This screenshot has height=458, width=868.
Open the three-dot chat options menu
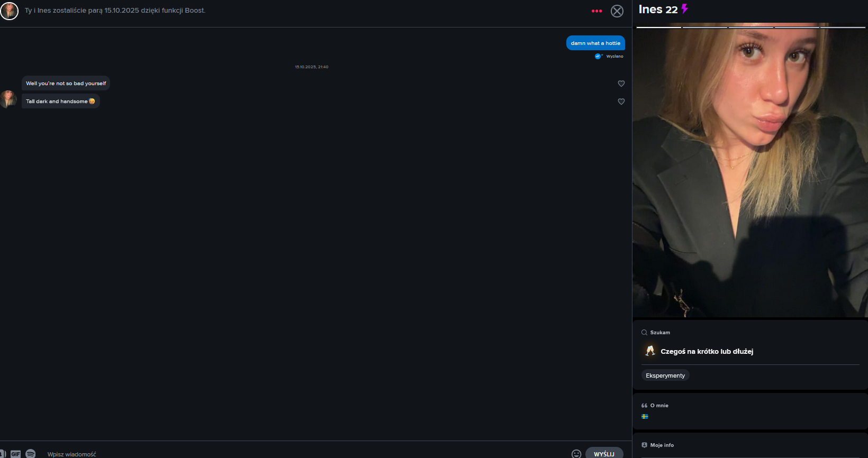(596, 11)
